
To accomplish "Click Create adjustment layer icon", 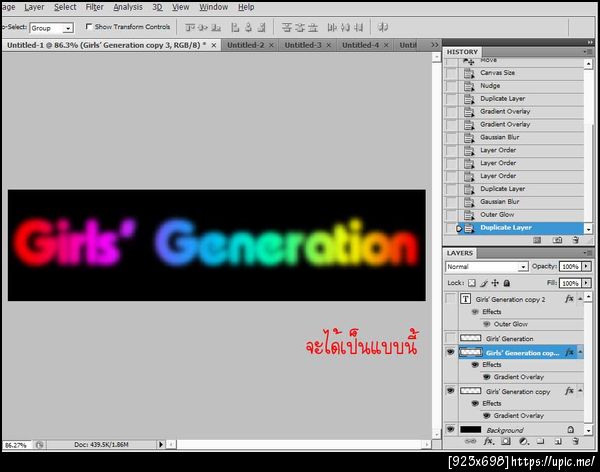I will coord(523,441).
